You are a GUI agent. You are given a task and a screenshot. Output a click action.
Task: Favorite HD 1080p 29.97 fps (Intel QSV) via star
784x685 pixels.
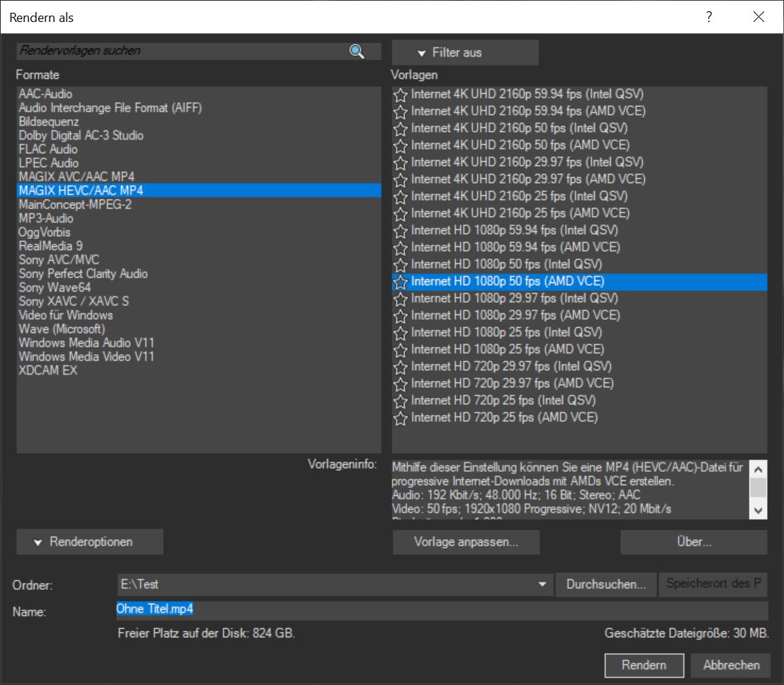400,299
